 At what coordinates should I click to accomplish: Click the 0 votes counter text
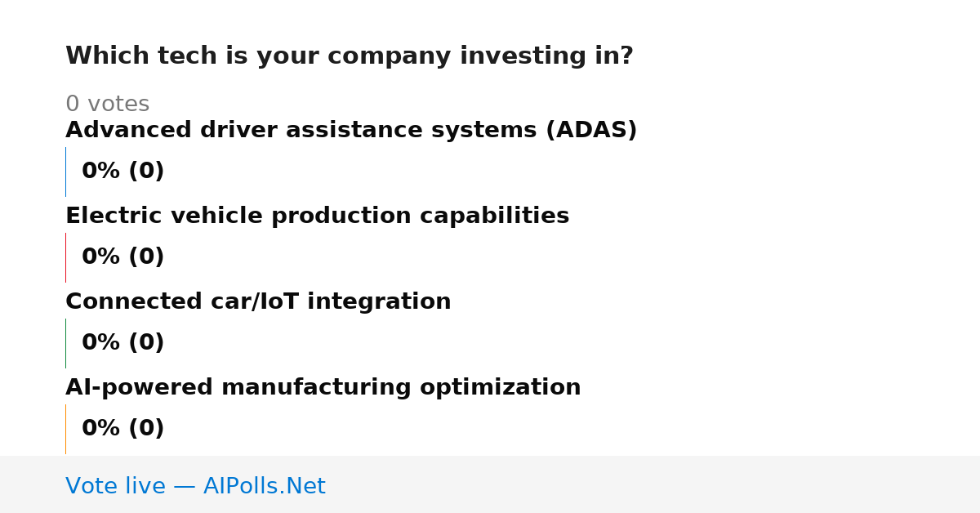[107, 105]
